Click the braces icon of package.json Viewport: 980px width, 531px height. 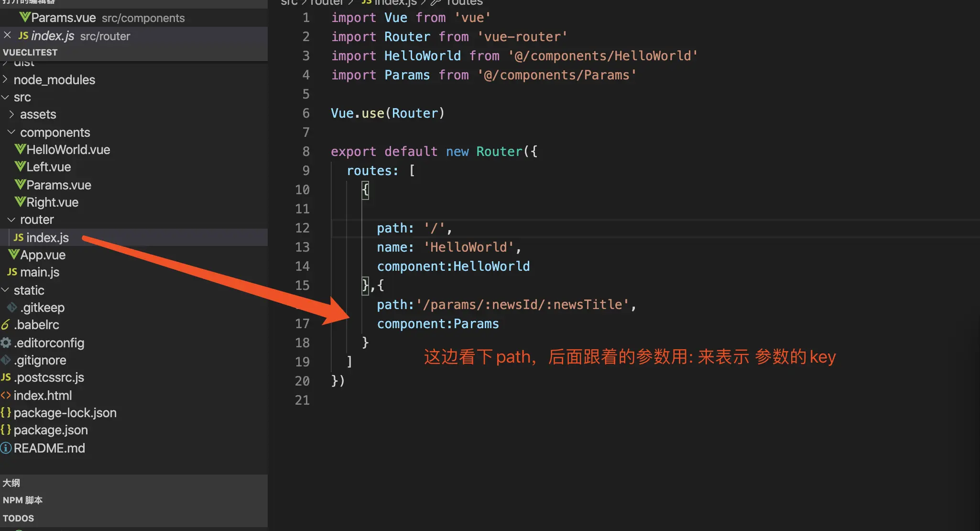(x=6, y=430)
